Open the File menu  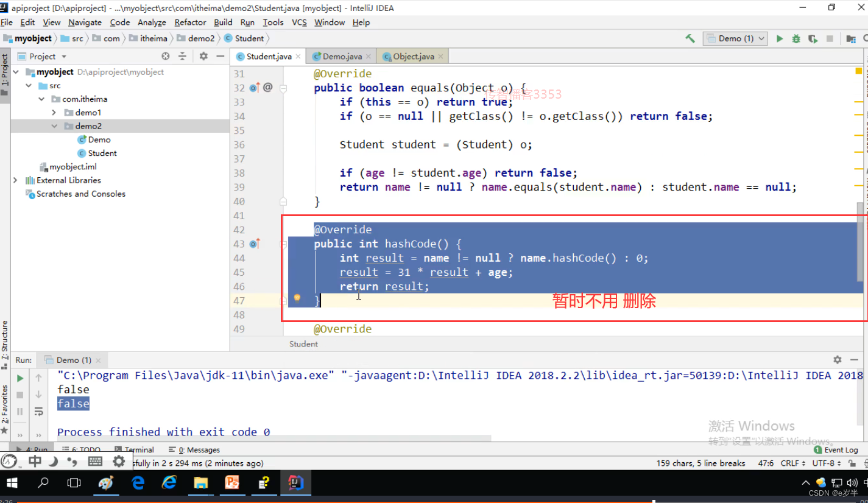[7, 22]
